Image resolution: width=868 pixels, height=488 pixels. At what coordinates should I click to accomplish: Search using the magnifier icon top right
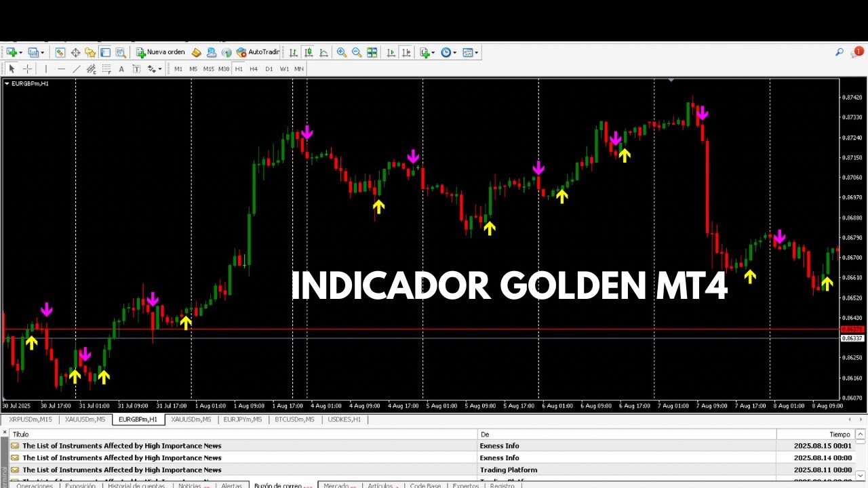coord(840,52)
